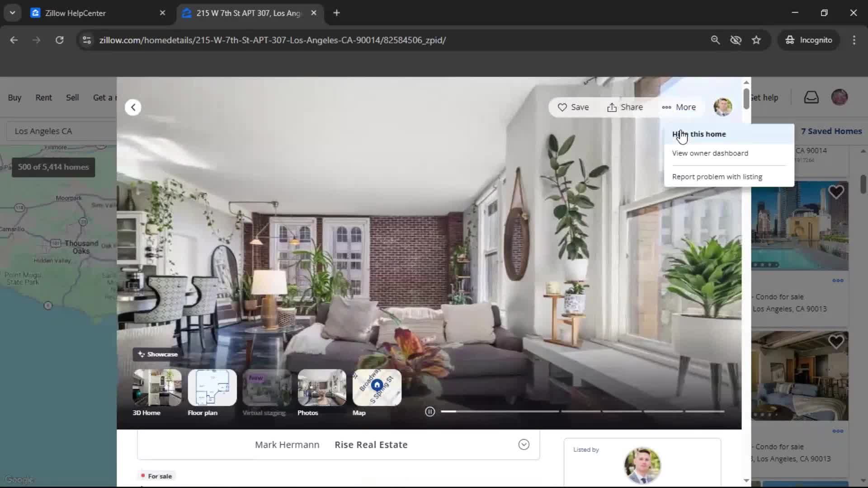Save the home with the heart icon
Screen dimensions: 868x488
click(x=573, y=107)
